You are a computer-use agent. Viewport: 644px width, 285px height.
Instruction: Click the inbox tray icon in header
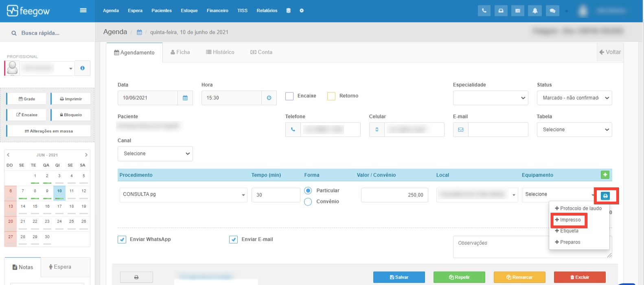(x=501, y=11)
